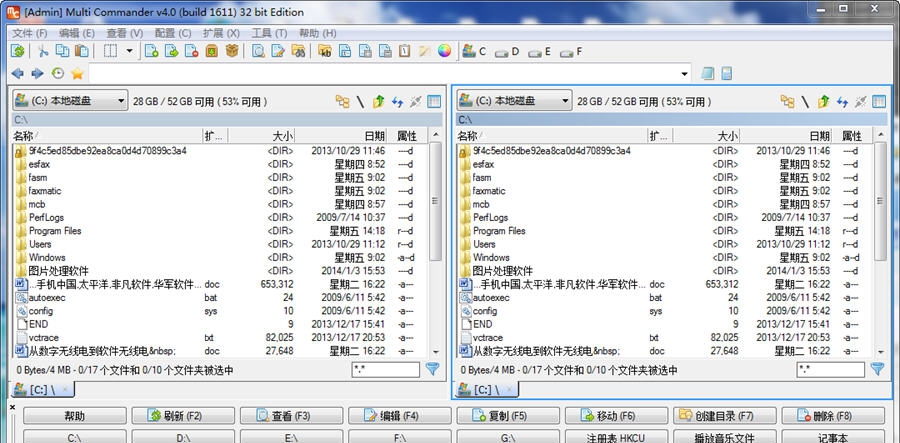Screen dimensions: 900x443
Task: Open the 帮助 (H) menu
Action: point(317,33)
